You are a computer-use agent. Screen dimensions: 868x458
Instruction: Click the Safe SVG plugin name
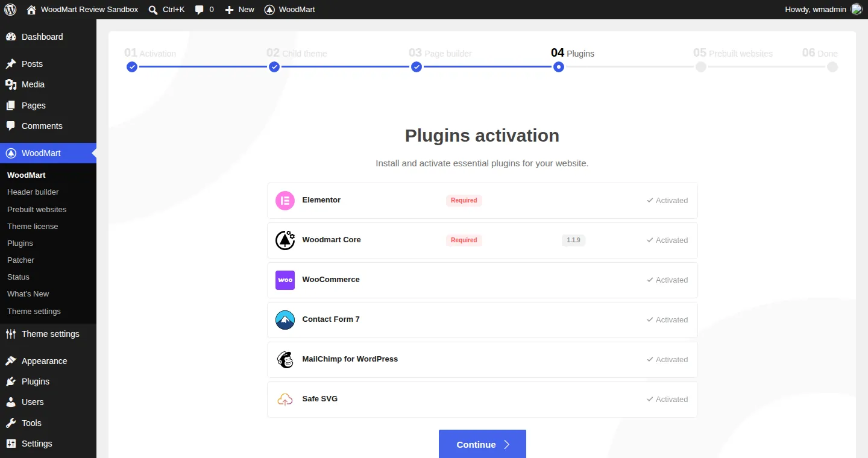coord(320,399)
